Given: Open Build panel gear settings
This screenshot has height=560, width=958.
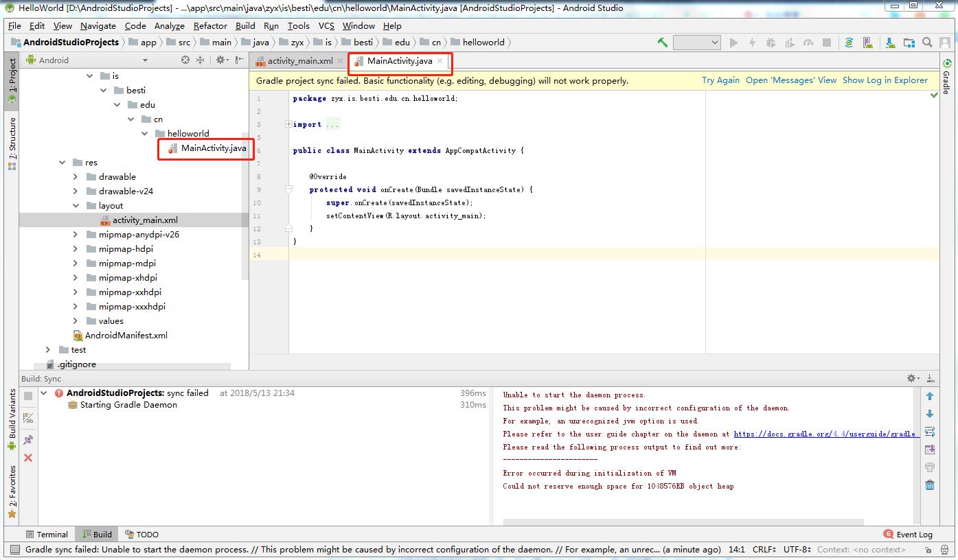Looking at the screenshot, I should [913, 378].
